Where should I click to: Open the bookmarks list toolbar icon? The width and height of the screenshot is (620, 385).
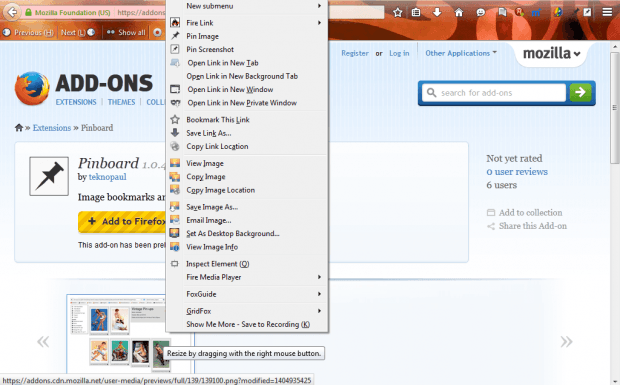pos(416,13)
